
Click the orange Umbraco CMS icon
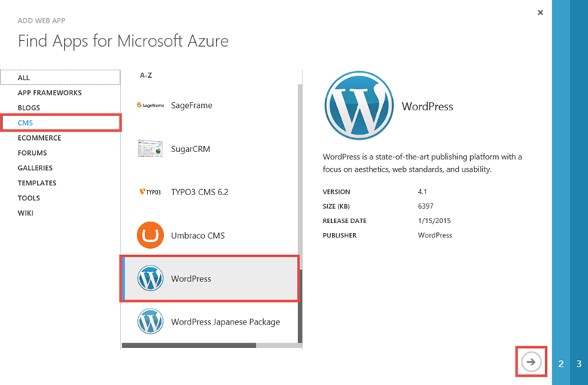pos(150,235)
